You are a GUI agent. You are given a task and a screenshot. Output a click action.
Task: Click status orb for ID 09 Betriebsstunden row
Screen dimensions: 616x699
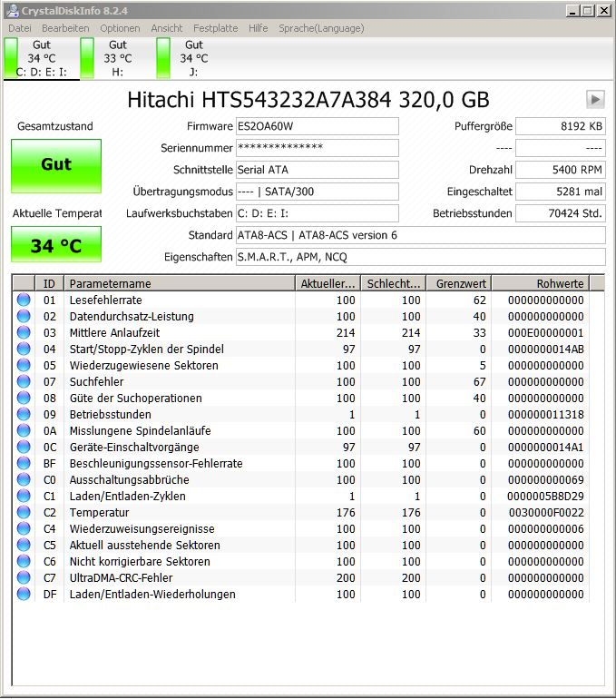point(24,415)
